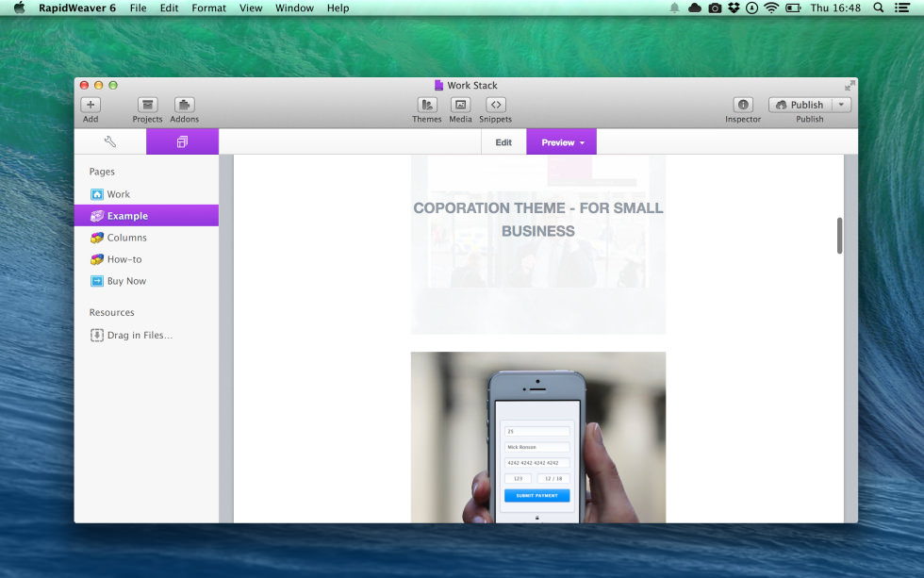Click the vertical scrollbar thumb in preview

click(839, 236)
